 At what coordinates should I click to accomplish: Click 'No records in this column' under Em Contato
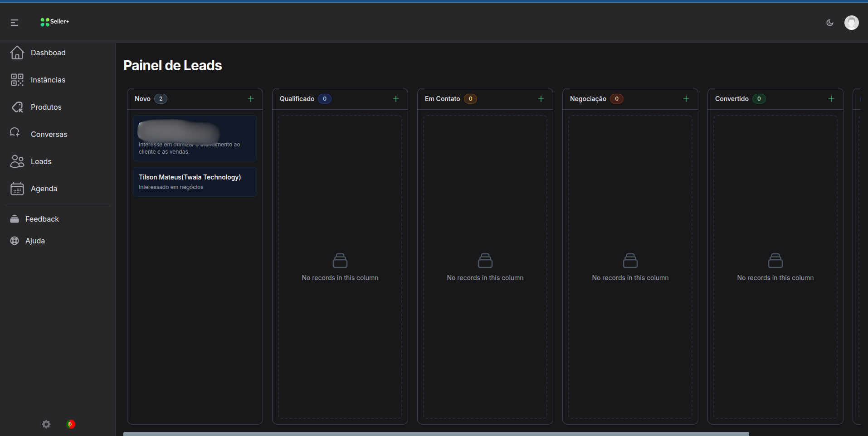(485, 278)
